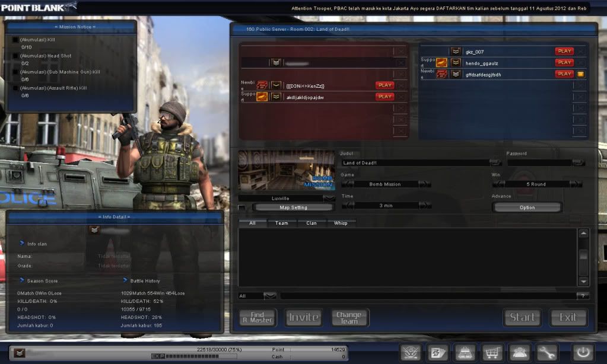Click the Luxville map preview thumbnail
This screenshot has width=607, height=364.
pyautogui.click(x=287, y=170)
